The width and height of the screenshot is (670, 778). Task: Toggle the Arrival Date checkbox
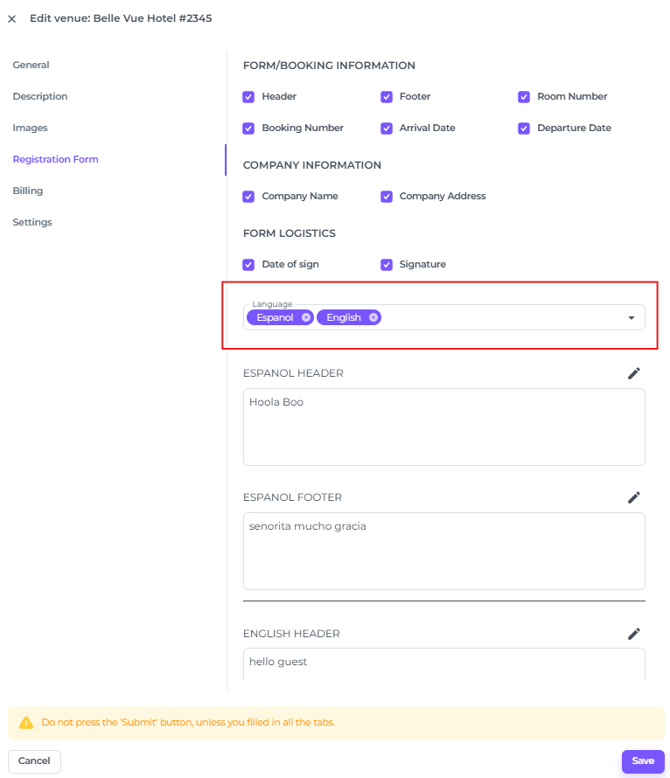[x=386, y=128]
